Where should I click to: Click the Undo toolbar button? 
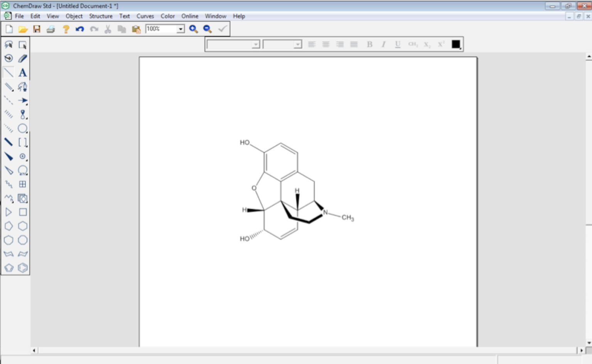coord(80,29)
